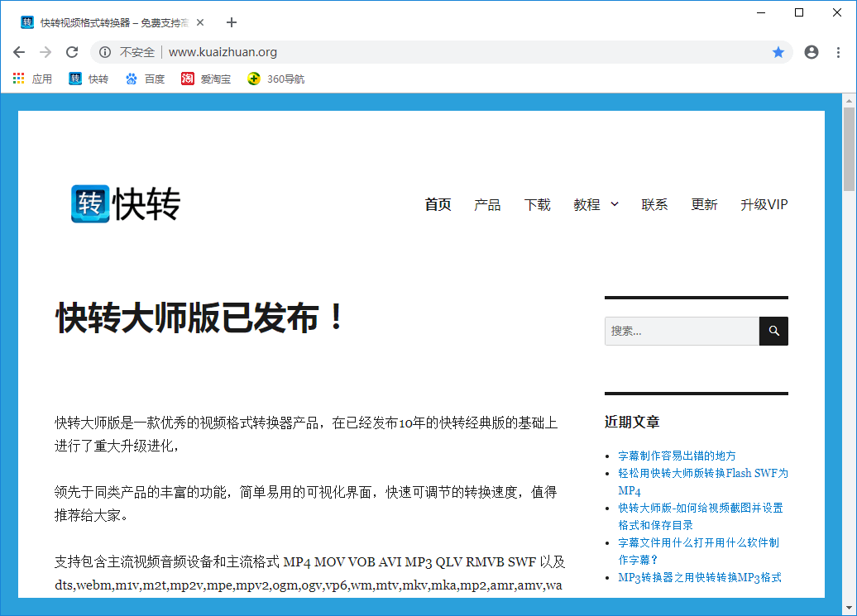857x616 pixels.
Task: Open the 应用 apps grid shortcut
Action: (x=33, y=79)
